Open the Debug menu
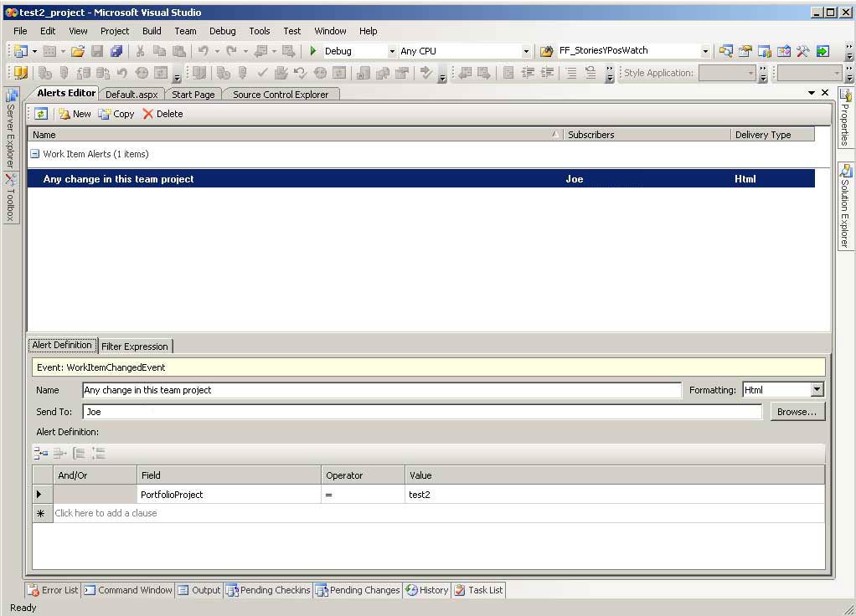856x616 pixels. tap(222, 31)
